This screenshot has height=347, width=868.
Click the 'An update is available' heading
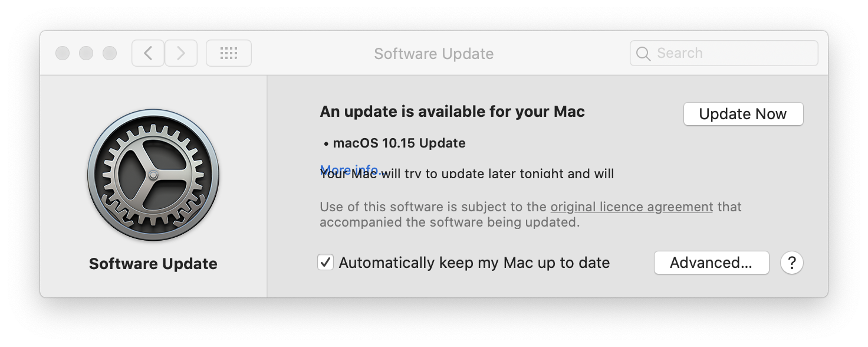click(452, 112)
